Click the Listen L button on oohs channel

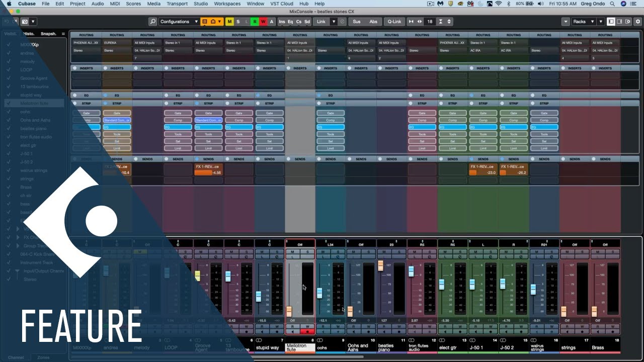coord(323,256)
